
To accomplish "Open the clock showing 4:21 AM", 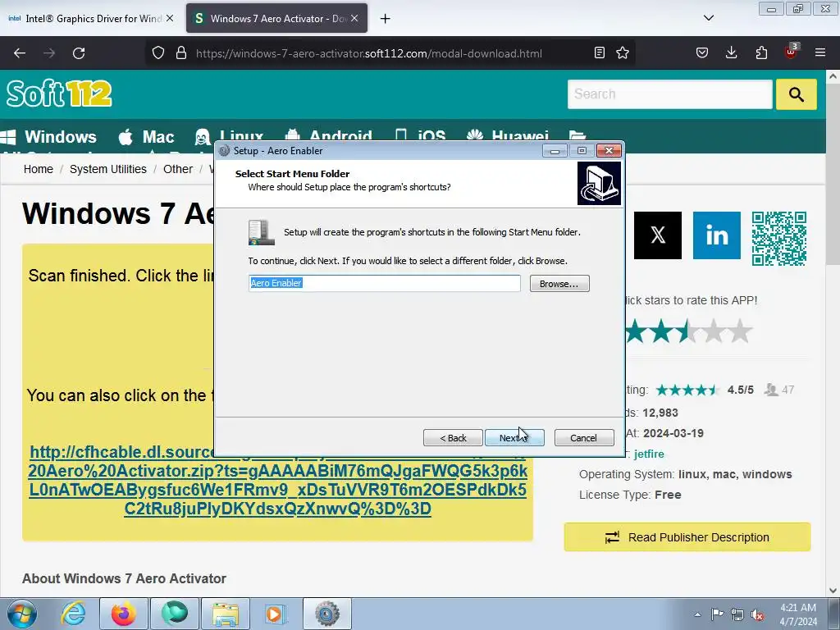I will point(798,614).
